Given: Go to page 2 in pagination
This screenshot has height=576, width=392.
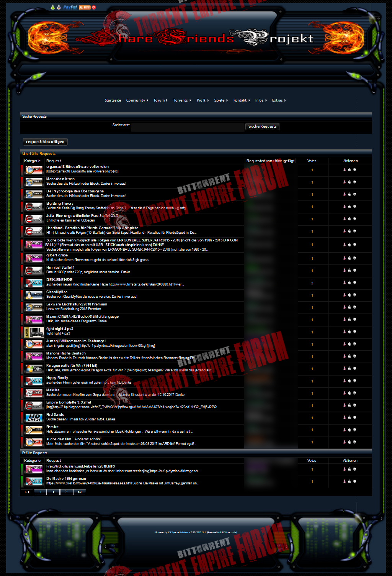Looking at the screenshot, I should point(53,492).
